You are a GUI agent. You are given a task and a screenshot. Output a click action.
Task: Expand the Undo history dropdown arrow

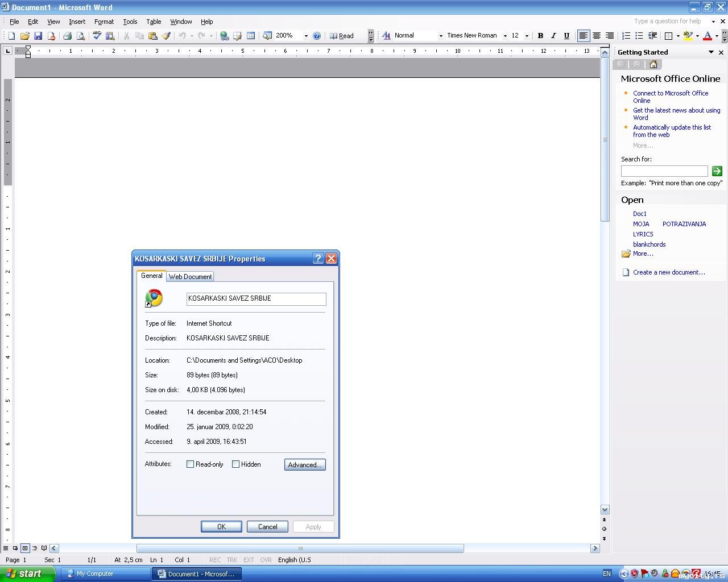coord(192,36)
